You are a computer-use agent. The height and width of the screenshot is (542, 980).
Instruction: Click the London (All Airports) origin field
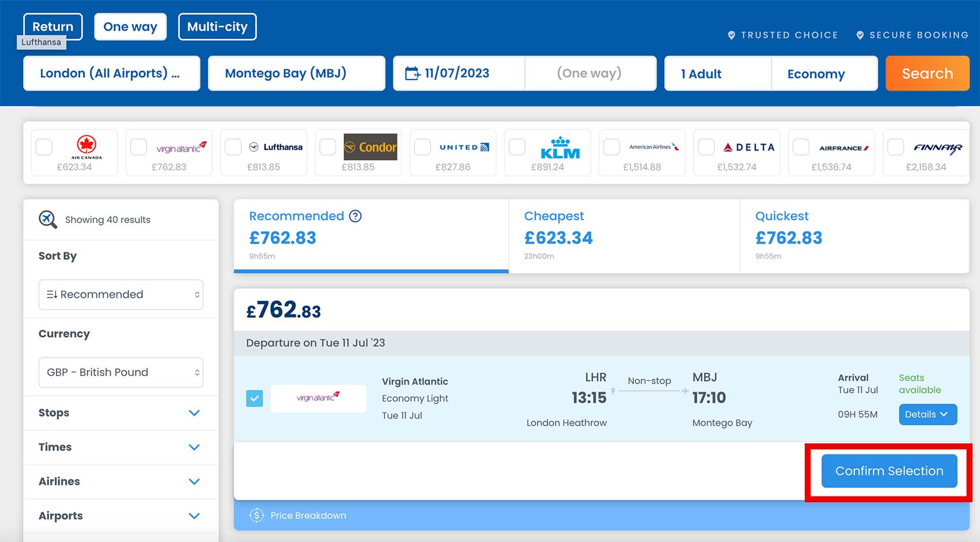[x=112, y=73]
